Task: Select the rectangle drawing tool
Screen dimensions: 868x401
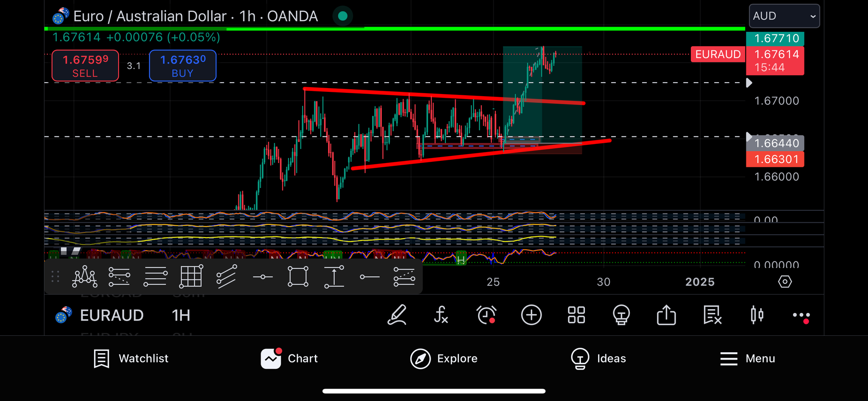Action: 298,277
